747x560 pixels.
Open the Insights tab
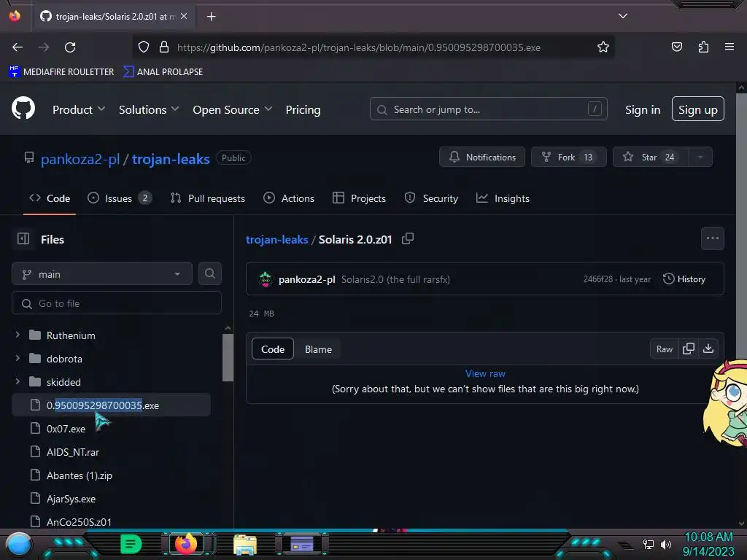click(x=503, y=198)
